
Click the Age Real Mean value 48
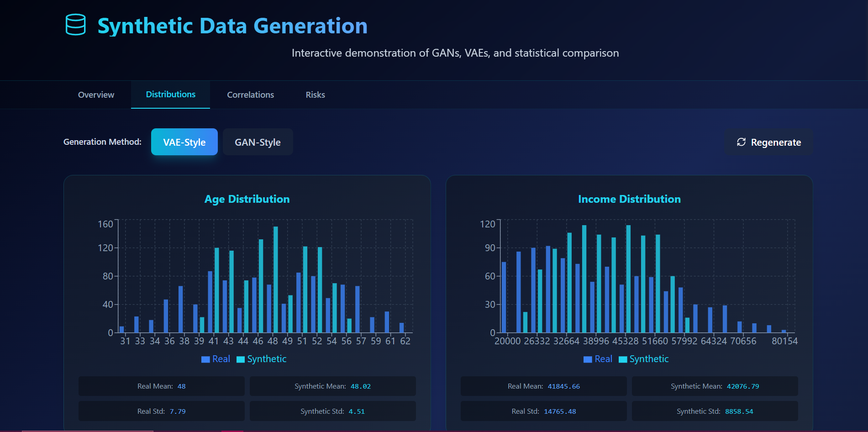click(181, 386)
